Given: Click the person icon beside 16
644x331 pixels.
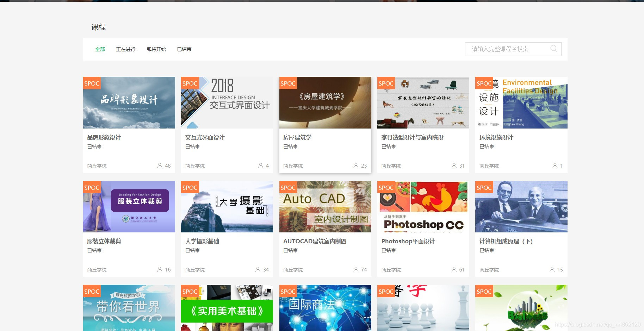Looking at the screenshot, I should 160,269.
